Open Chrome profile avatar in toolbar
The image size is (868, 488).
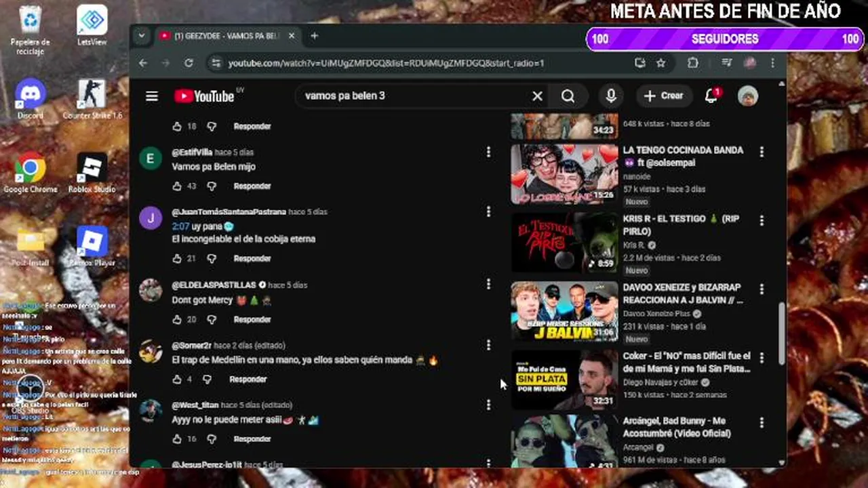coord(750,63)
